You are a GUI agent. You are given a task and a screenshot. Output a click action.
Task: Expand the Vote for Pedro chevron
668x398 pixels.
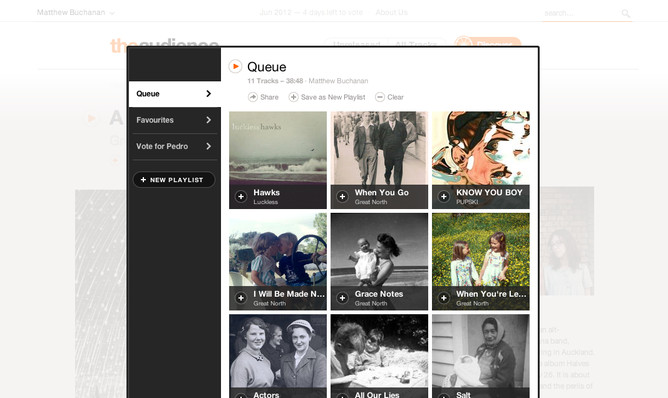208,146
